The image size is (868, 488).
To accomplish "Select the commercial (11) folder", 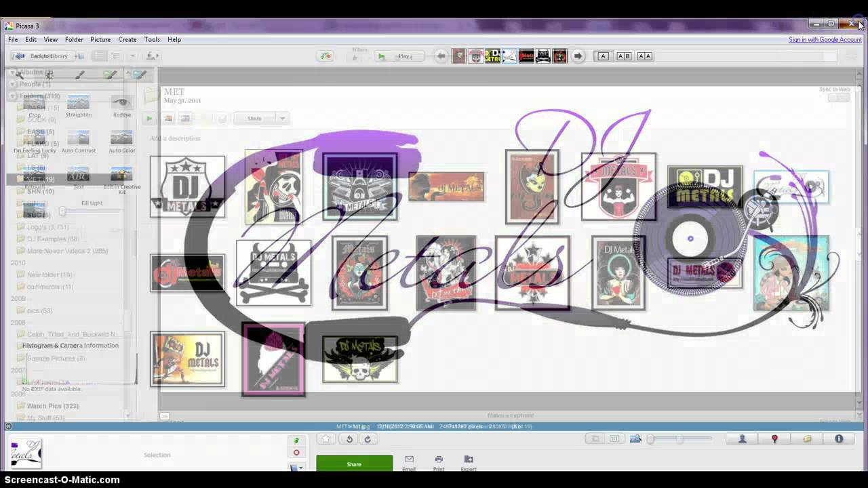I will (x=50, y=287).
